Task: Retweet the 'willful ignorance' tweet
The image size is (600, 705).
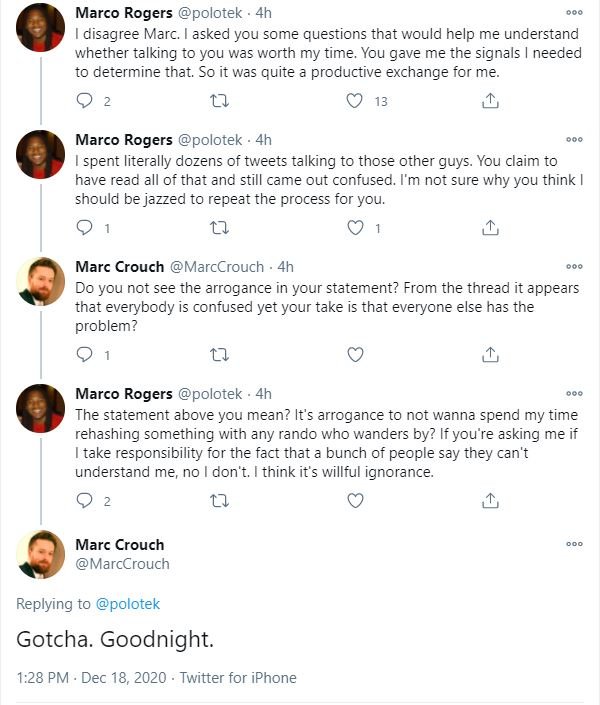Action: tap(219, 500)
